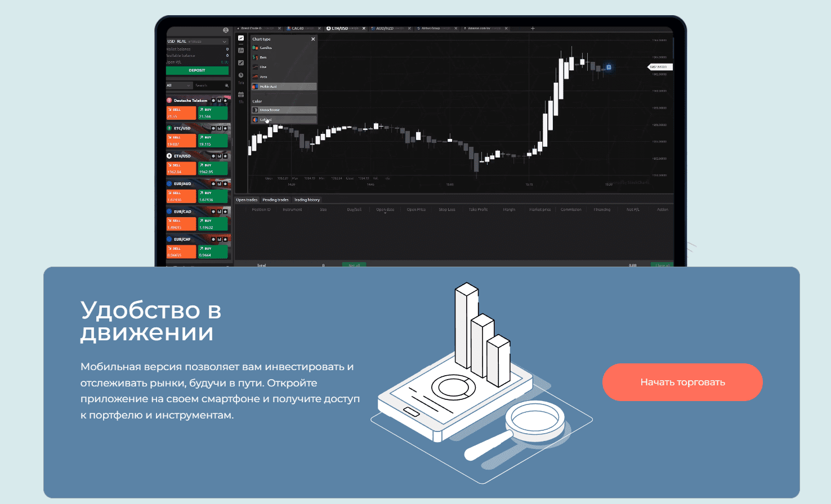Open chart icon for ETC/USD
This screenshot has height=504, width=831.
click(x=220, y=128)
